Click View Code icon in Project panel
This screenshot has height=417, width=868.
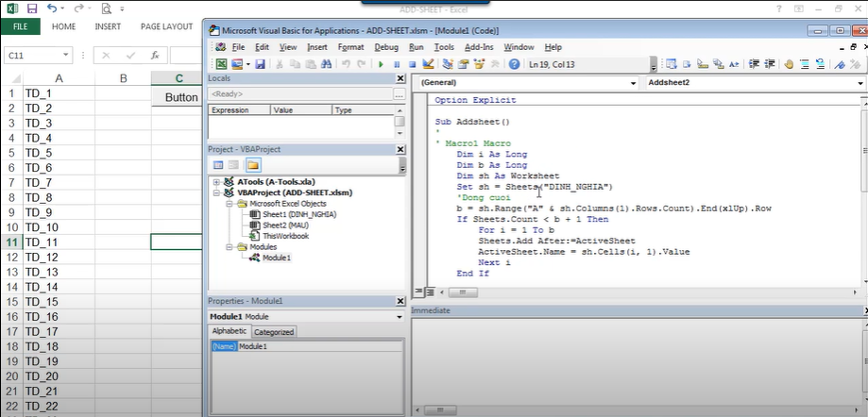pyautogui.click(x=218, y=165)
